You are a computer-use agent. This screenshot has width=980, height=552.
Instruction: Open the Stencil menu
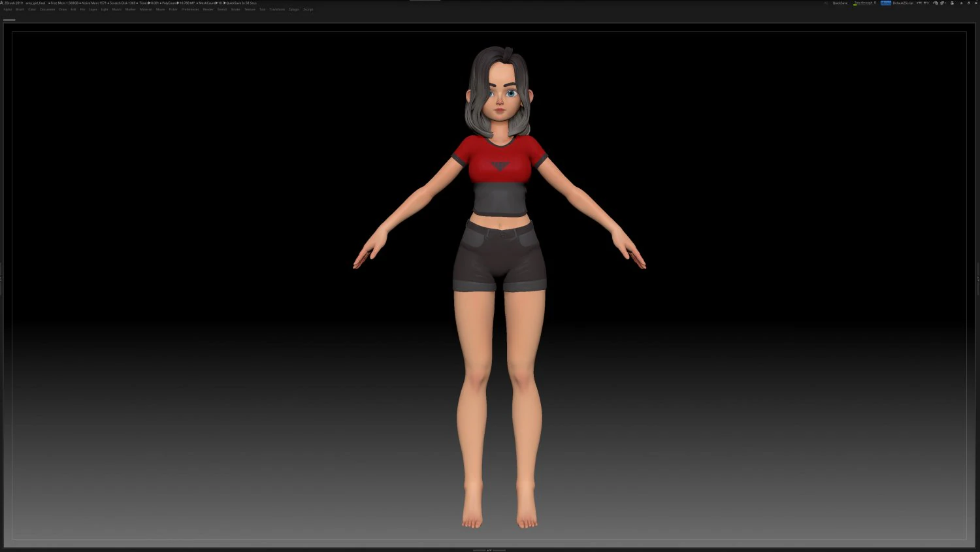(222, 9)
